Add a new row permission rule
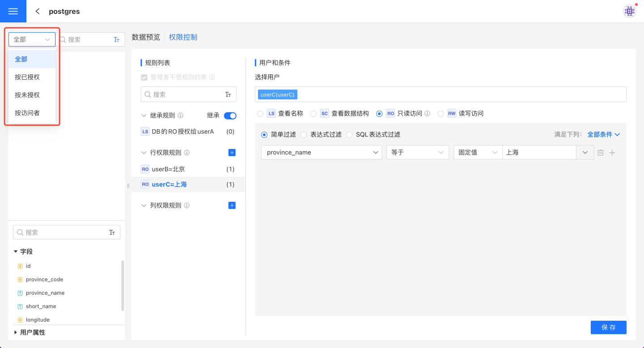Image resolution: width=644 pixels, height=348 pixels. [x=232, y=153]
